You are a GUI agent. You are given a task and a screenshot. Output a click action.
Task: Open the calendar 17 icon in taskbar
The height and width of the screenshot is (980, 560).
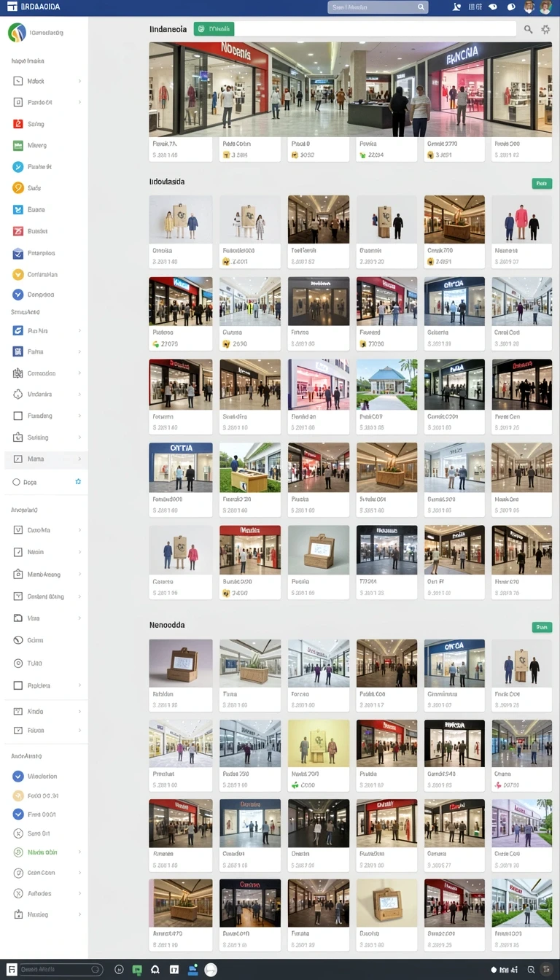click(174, 970)
